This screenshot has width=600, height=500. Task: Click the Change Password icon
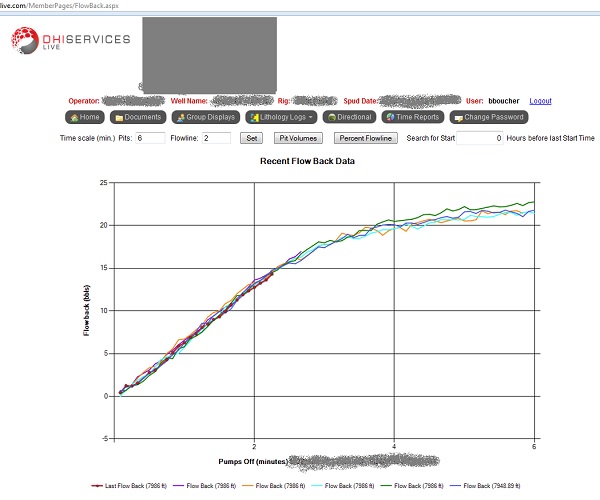(457, 118)
